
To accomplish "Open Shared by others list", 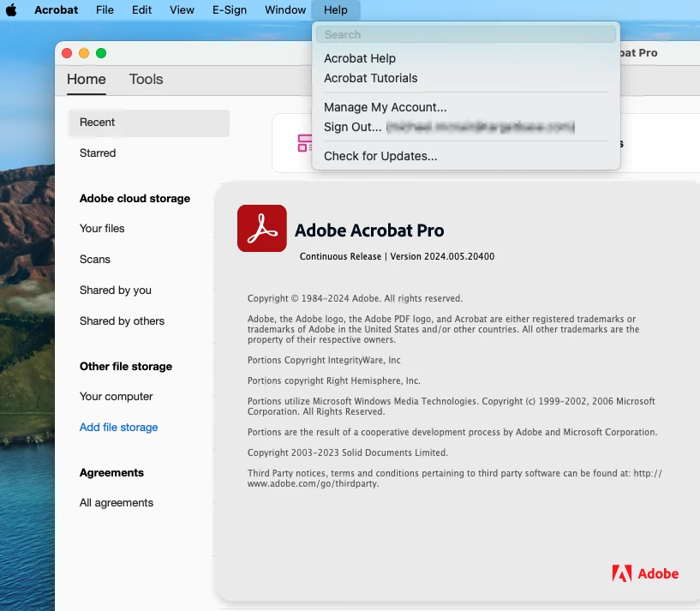I will 122,321.
